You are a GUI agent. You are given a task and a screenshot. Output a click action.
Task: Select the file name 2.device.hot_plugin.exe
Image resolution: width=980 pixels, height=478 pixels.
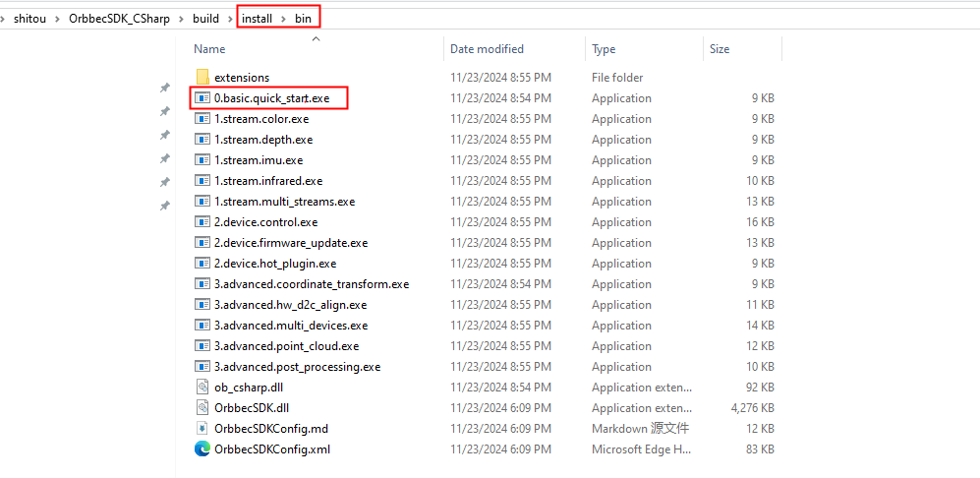(x=275, y=263)
